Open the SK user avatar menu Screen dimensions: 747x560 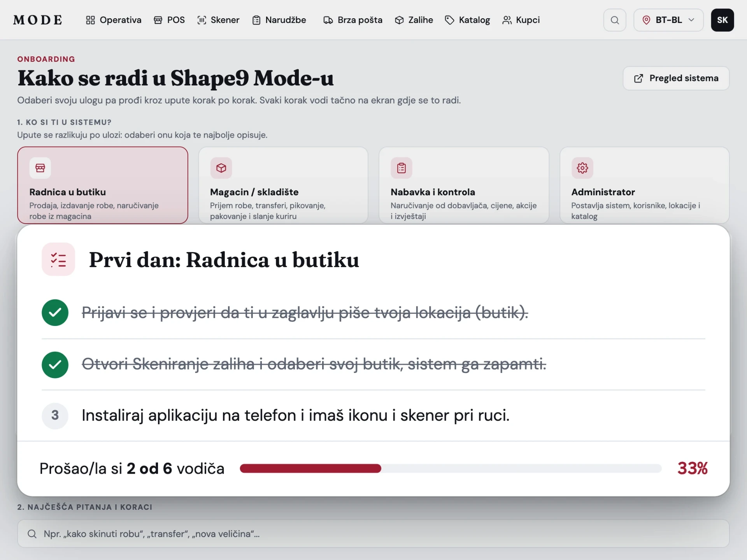[x=722, y=20]
